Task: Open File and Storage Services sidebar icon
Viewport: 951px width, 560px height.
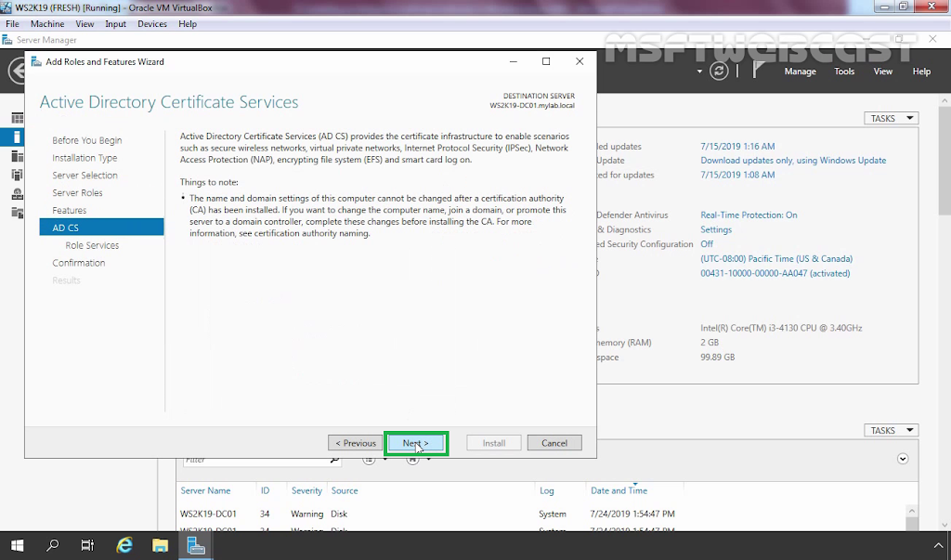Action: point(17,213)
